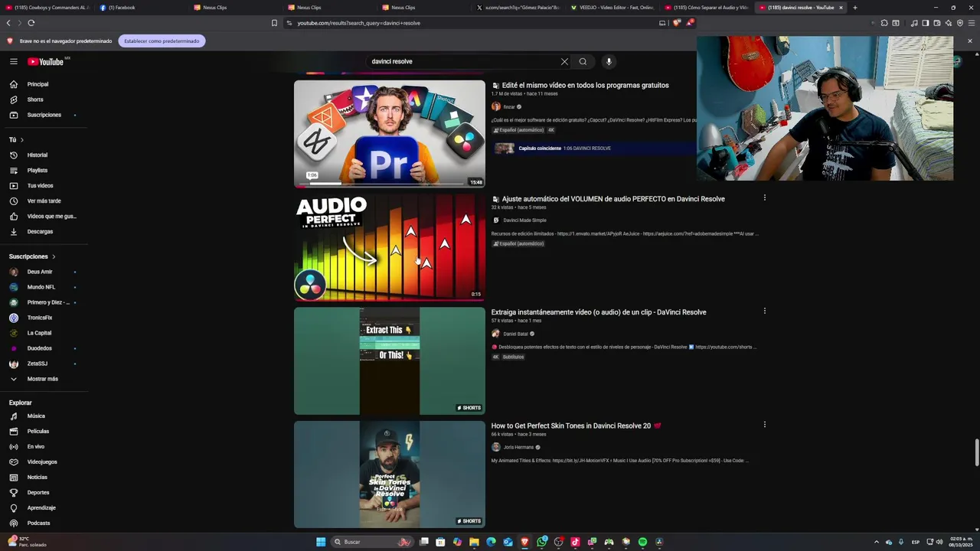The height and width of the screenshot is (551, 980).
Task: Open Historial in sidebar
Action: (38, 155)
